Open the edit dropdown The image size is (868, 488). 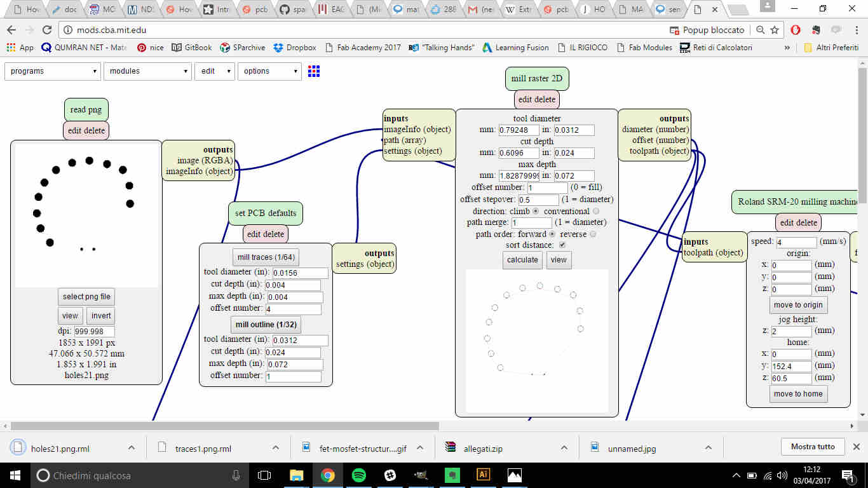(214, 71)
